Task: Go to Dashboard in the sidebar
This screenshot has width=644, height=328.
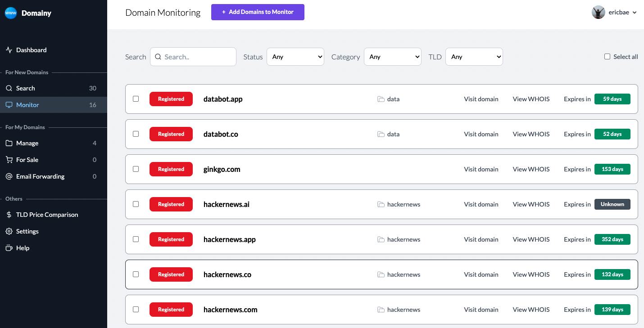Action: 54,50
